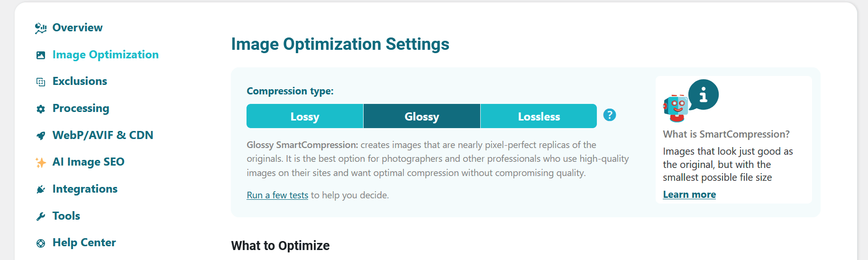Click the Image Optimization picture icon
Screen dimensions: 868x260
[41, 55]
